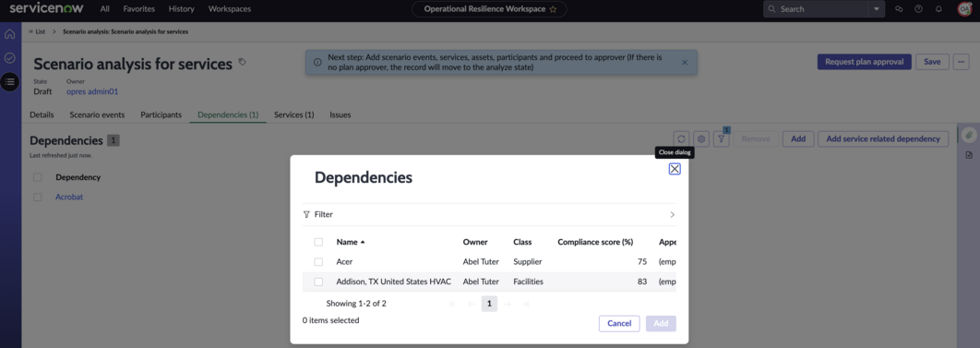
Task: Click Cancel in the Dependencies dialog
Action: [x=619, y=324]
